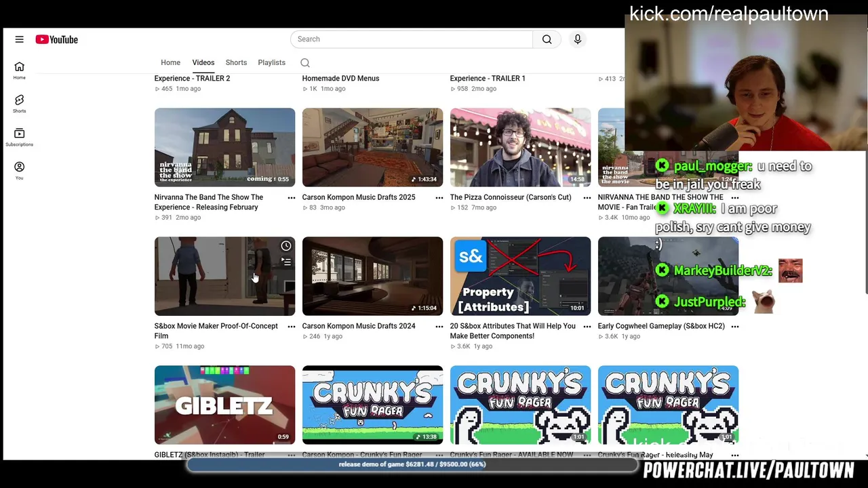Activate voice search microphone
The height and width of the screenshot is (488, 868).
point(578,39)
